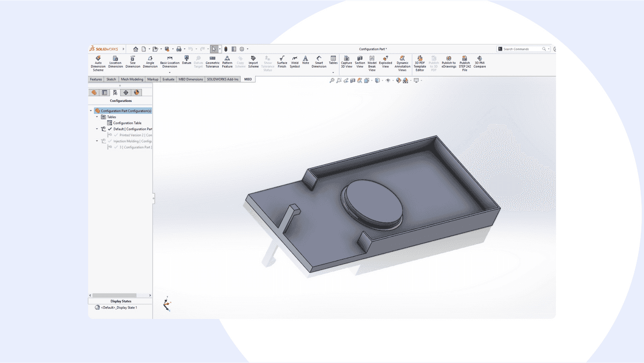Screen dimensions: 644x363
Task: Open the Markup tab
Action: (x=153, y=79)
